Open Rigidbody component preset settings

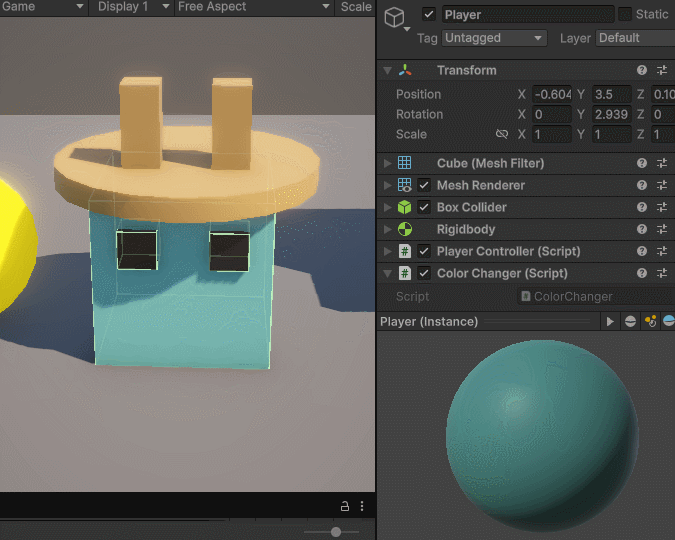(x=662, y=230)
